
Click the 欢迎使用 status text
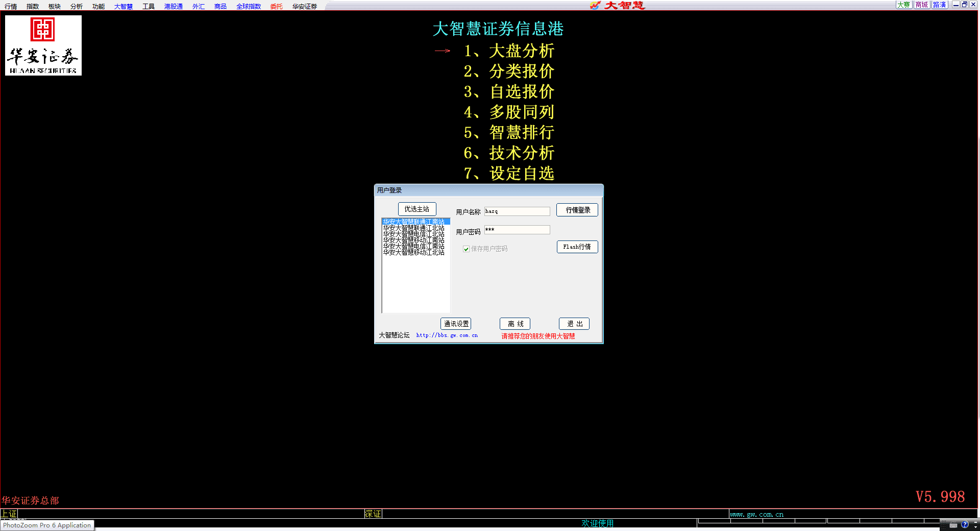pos(597,523)
